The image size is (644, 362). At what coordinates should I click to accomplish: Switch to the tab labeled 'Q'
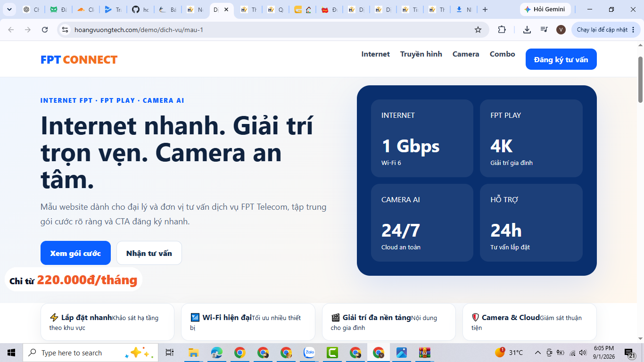click(x=276, y=9)
